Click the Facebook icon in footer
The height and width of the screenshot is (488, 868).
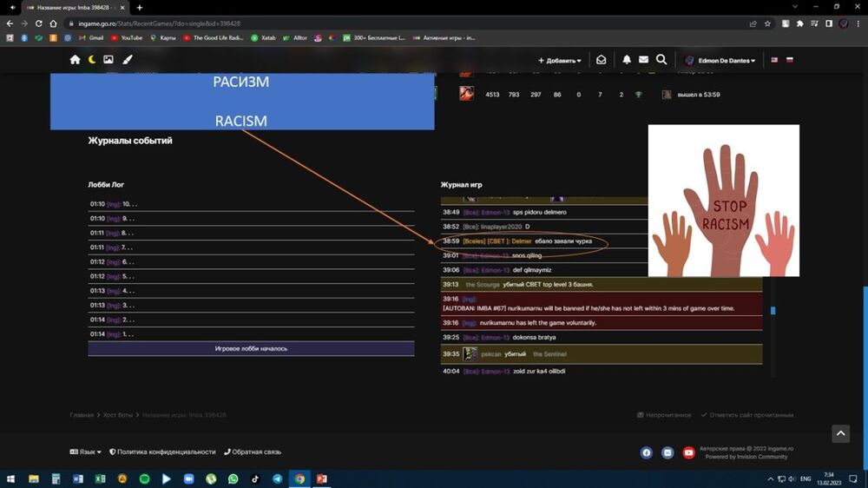tap(647, 452)
